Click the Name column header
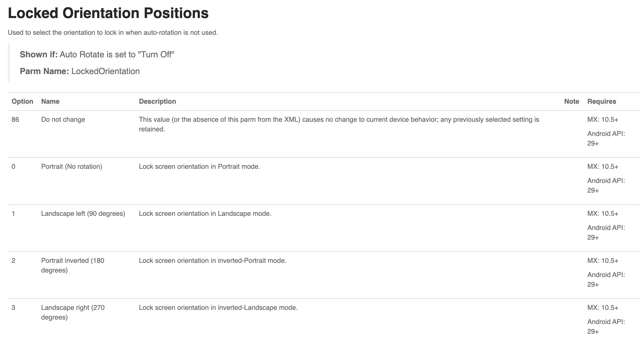The image size is (644, 344). [50, 101]
